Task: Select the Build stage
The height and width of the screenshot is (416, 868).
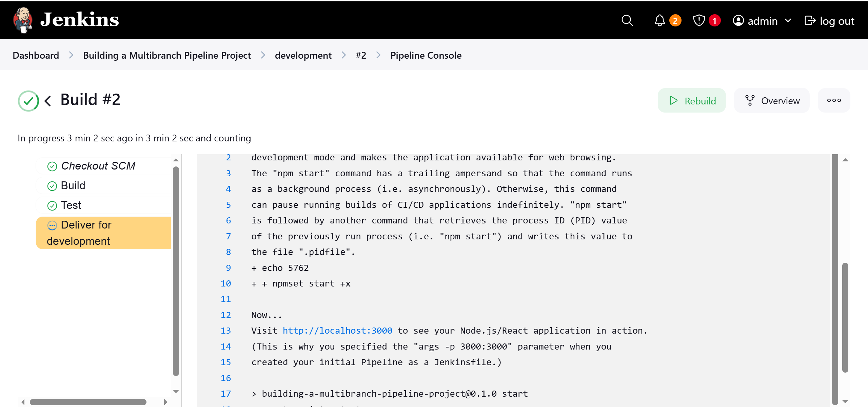Action: pyautogui.click(x=103, y=185)
